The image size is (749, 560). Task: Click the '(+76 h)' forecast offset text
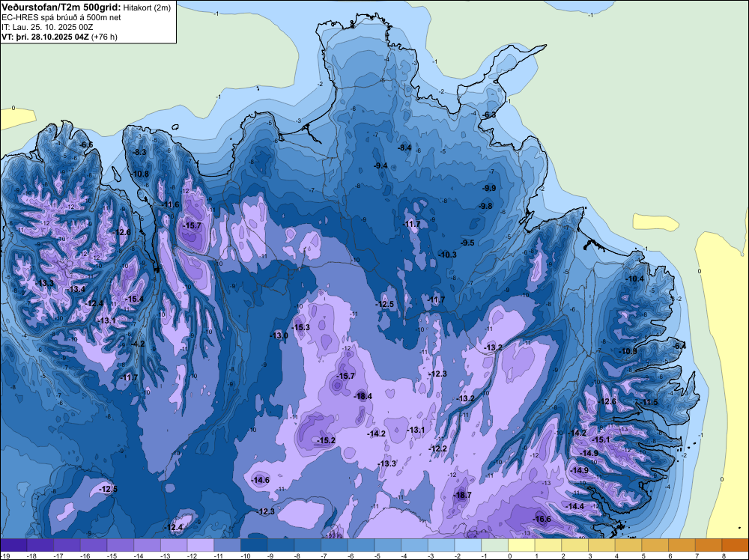(104, 37)
